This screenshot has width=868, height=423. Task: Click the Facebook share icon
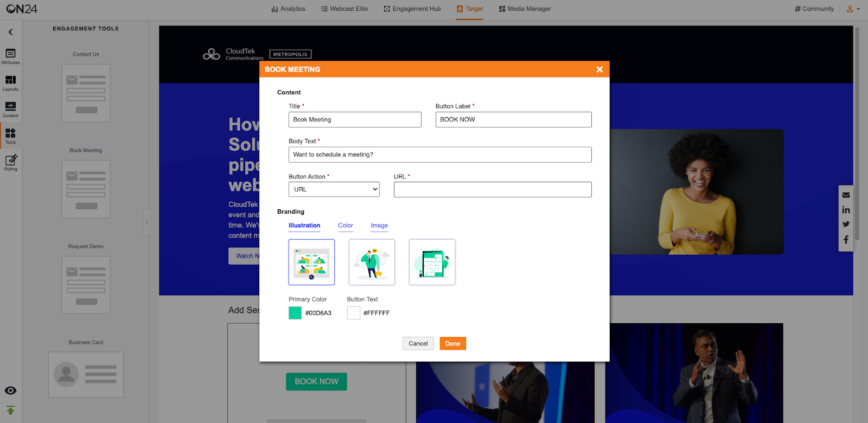tap(846, 239)
